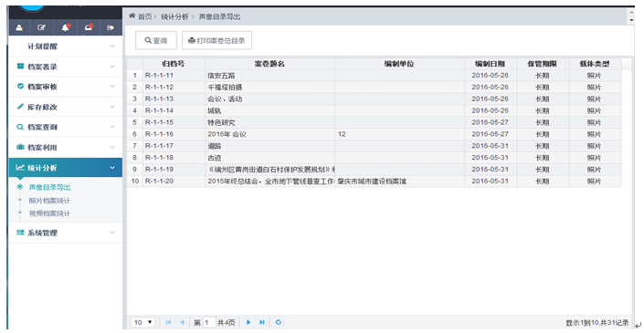Click the page number input field
644x333 pixels.
point(209,322)
